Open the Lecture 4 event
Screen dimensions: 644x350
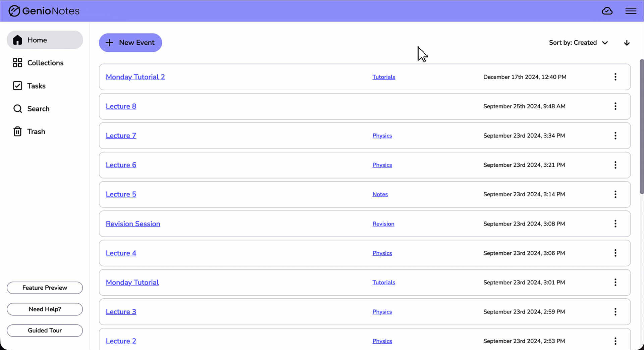point(121,253)
